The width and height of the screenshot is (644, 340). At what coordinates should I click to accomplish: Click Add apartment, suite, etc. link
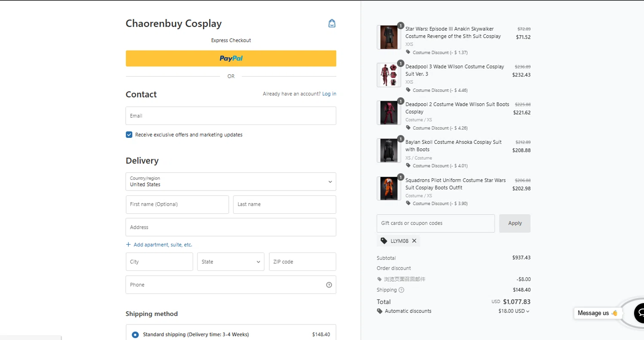click(x=163, y=245)
